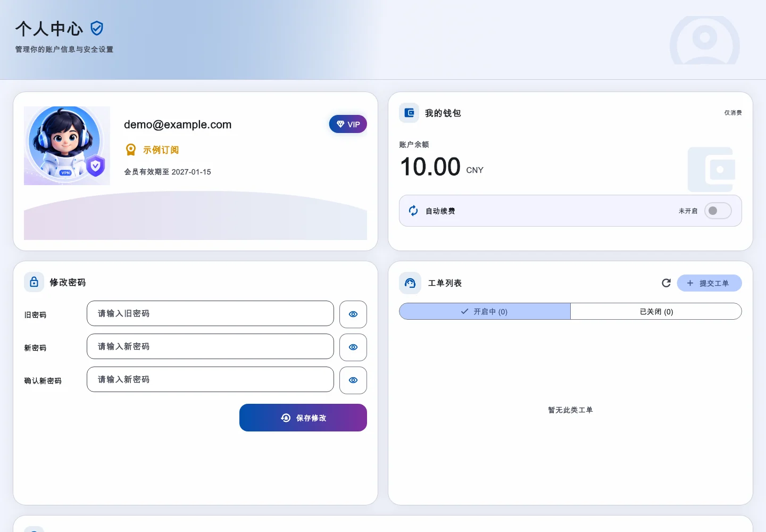Click the 10.00 balance amount
Image resolution: width=766 pixels, height=532 pixels.
pyautogui.click(x=430, y=167)
